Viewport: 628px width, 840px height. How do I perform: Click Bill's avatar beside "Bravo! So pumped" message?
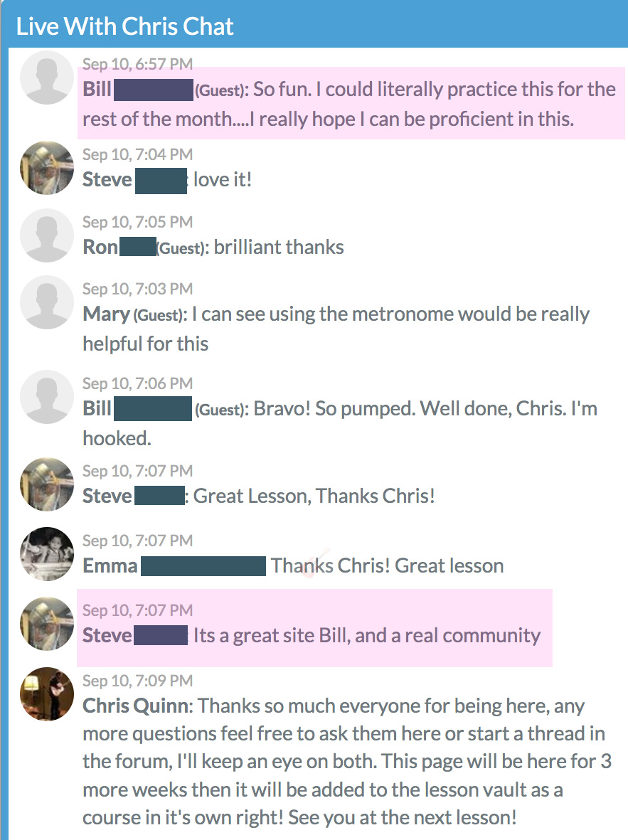47,397
